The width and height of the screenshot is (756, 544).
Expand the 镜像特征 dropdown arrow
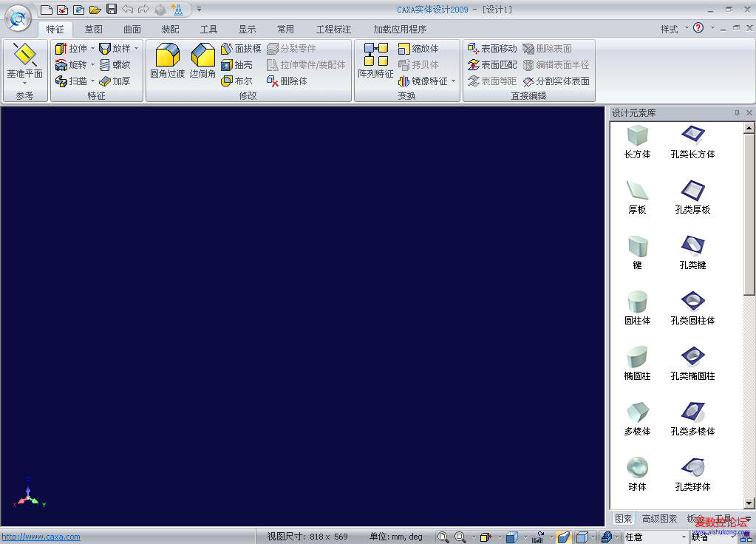(453, 81)
